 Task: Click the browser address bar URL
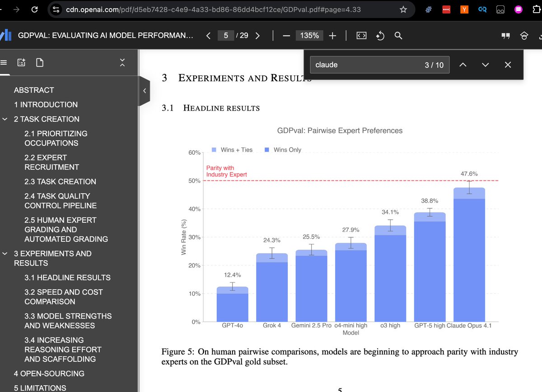[x=213, y=9]
